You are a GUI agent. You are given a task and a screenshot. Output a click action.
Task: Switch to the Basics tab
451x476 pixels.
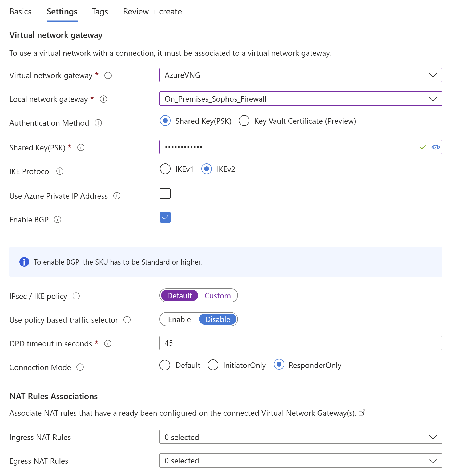click(20, 12)
